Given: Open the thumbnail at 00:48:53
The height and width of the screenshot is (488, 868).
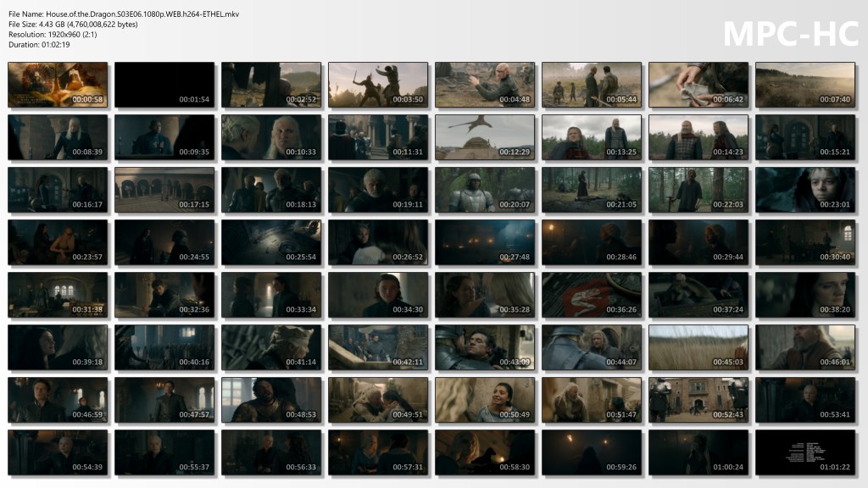Looking at the screenshot, I should coord(271,400).
